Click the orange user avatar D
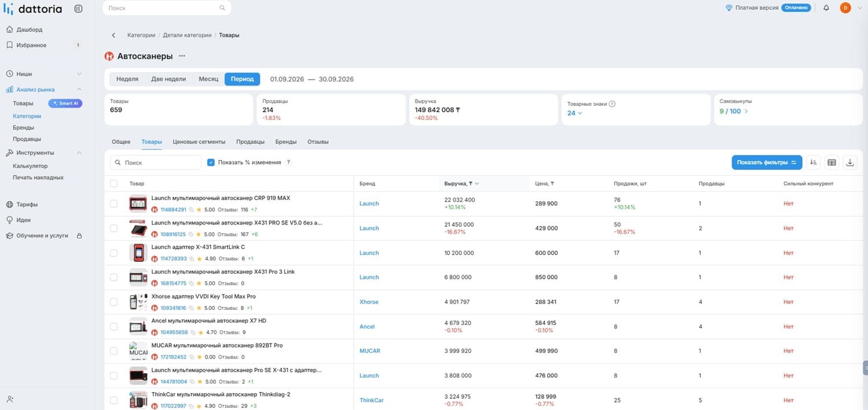The height and width of the screenshot is (410, 868). point(845,8)
